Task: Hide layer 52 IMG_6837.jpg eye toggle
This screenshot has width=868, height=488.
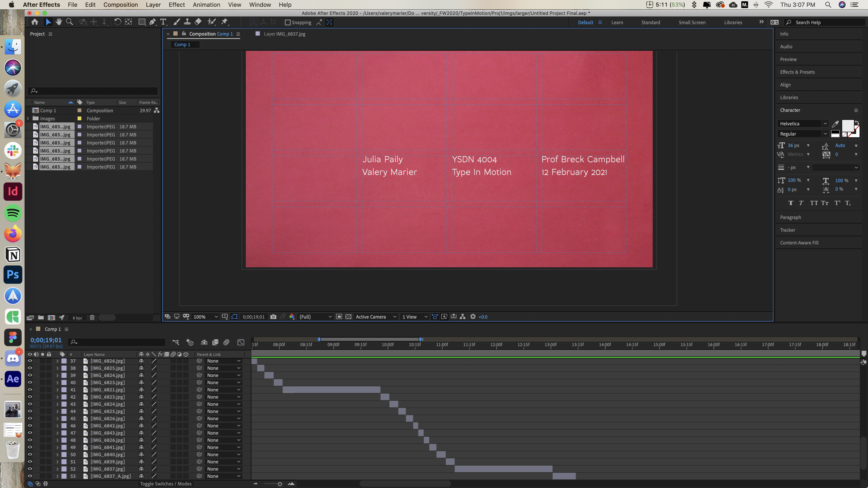Action: [30, 469]
